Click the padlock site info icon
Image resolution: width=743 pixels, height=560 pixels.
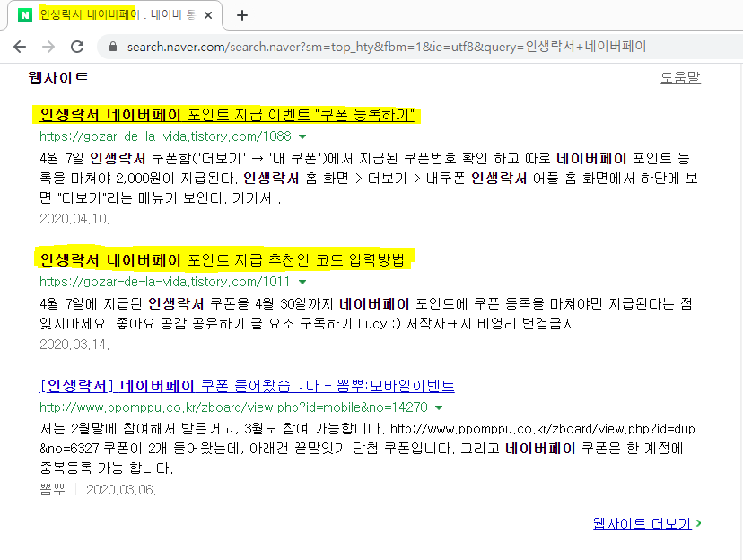[x=113, y=47]
